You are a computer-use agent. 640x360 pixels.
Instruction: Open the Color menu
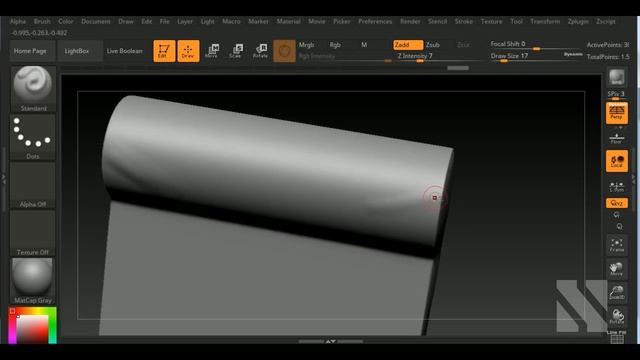coord(66,21)
